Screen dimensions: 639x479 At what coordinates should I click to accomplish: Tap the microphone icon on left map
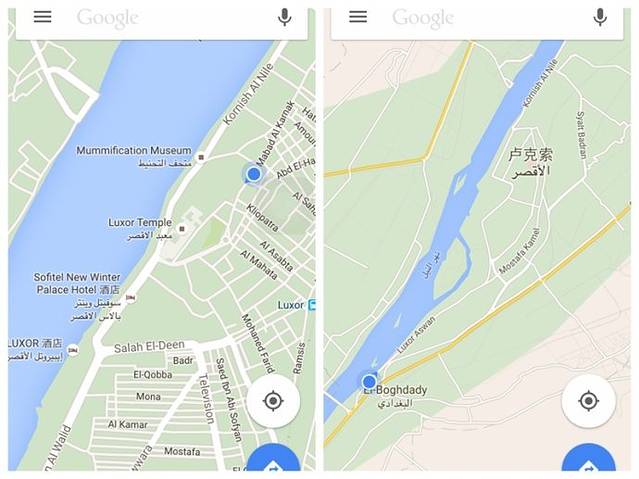[x=284, y=18]
